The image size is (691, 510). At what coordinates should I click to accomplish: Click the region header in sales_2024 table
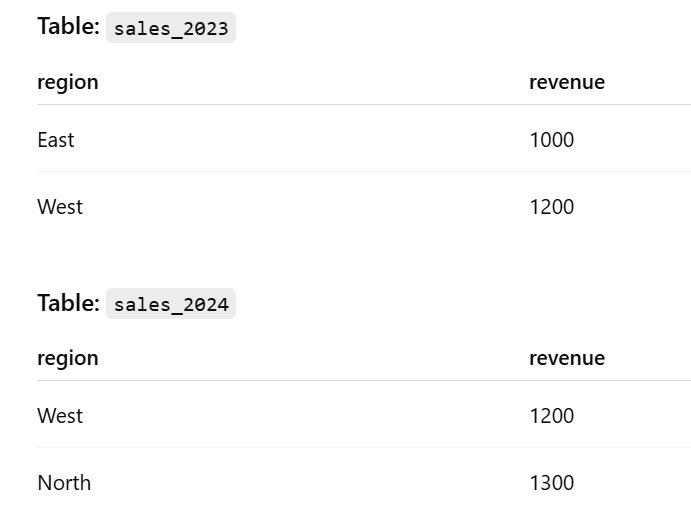click(x=68, y=358)
